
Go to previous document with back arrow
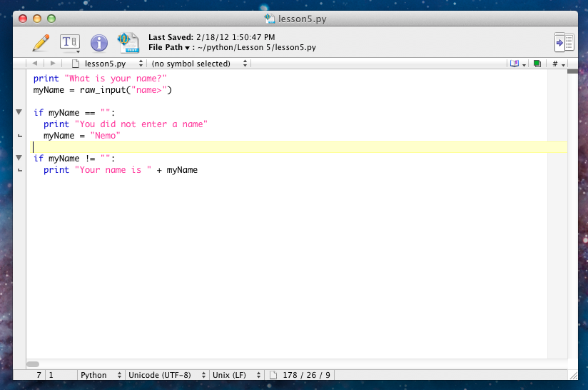[x=35, y=64]
